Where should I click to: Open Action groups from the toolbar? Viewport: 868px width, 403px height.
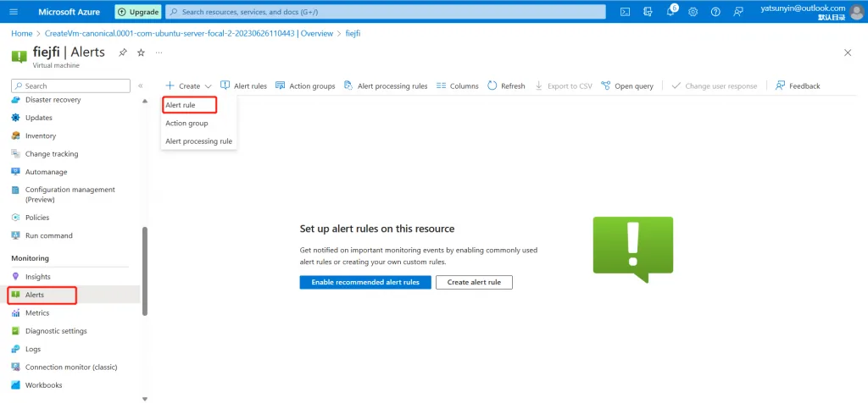(305, 86)
